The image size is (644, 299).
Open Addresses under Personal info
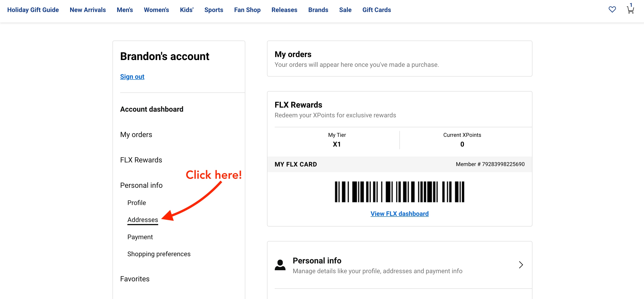click(143, 219)
